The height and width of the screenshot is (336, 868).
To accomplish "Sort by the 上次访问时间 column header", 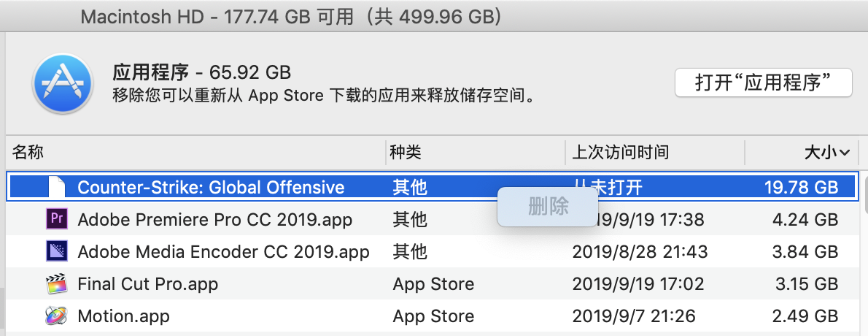I will [620, 153].
